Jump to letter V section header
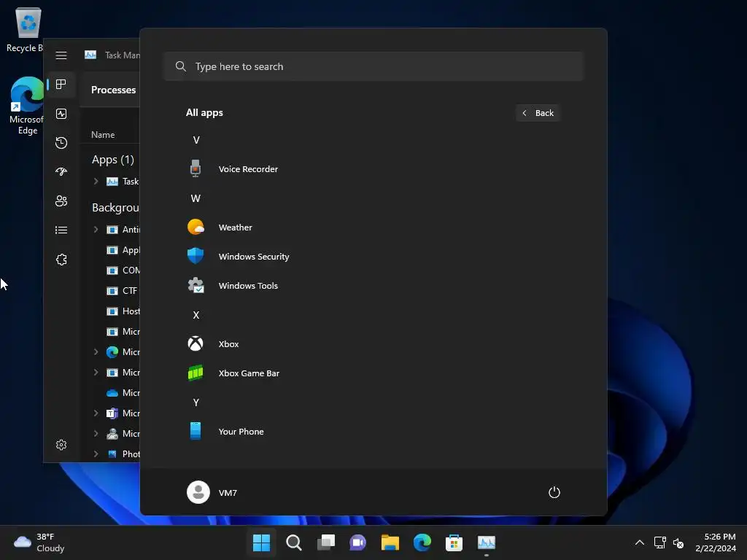The image size is (747, 560). (x=196, y=140)
